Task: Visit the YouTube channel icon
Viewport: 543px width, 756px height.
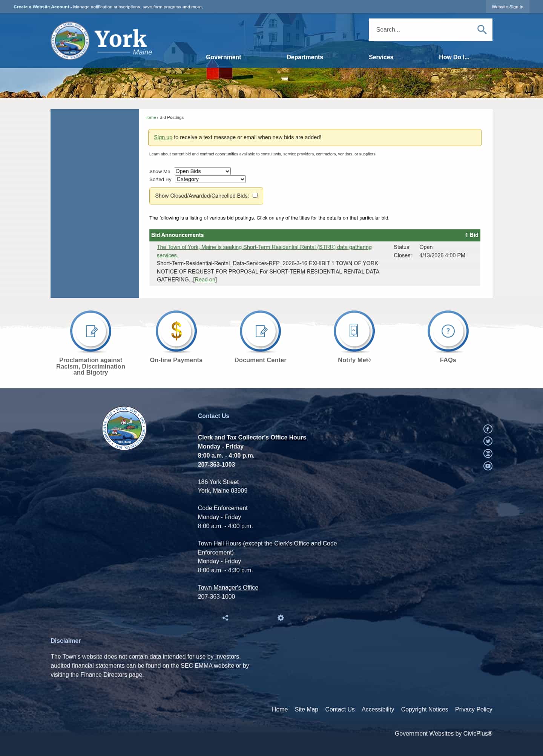Action: tap(488, 466)
